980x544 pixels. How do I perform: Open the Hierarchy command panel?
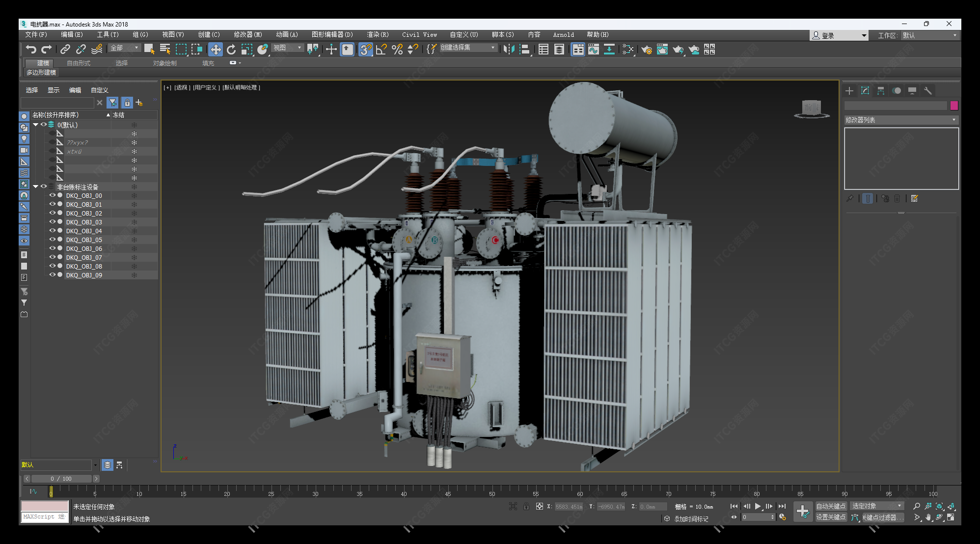click(x=881, y=91)
